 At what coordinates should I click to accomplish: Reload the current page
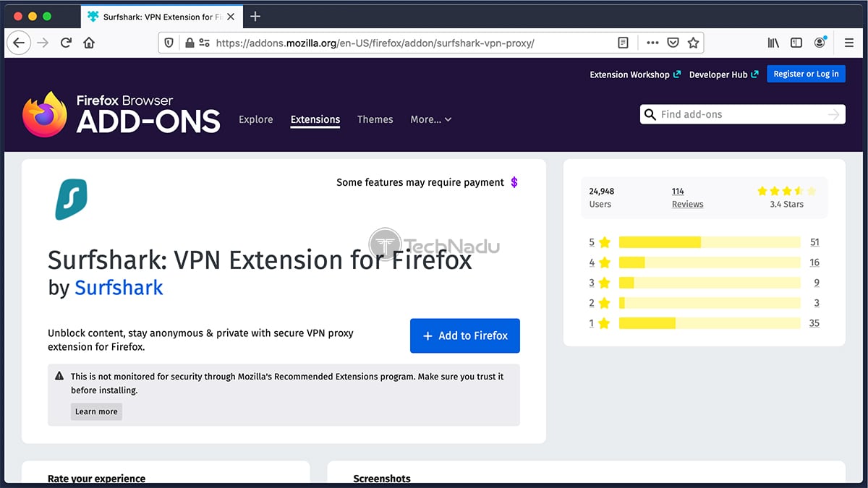tap(66, 43)
